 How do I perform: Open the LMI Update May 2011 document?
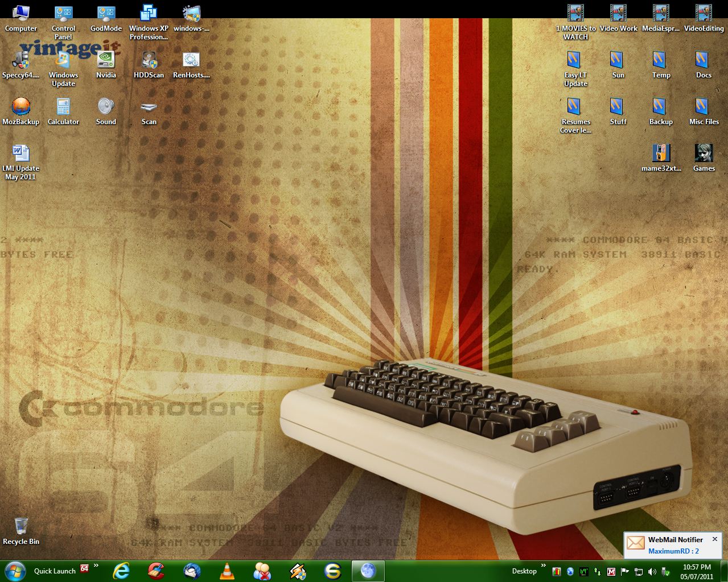coord(20,163)
